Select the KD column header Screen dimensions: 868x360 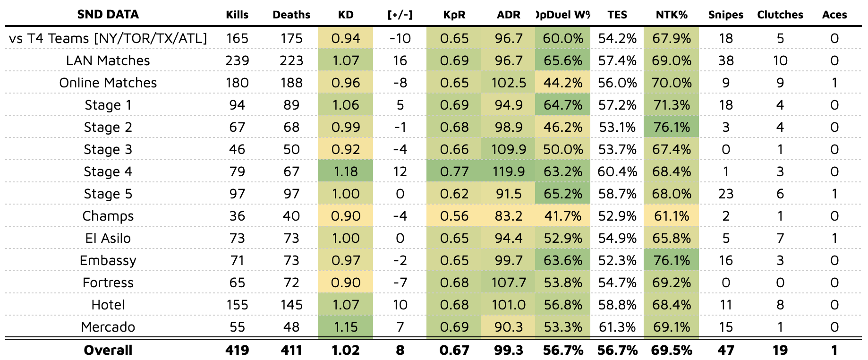tap(346, 15)
